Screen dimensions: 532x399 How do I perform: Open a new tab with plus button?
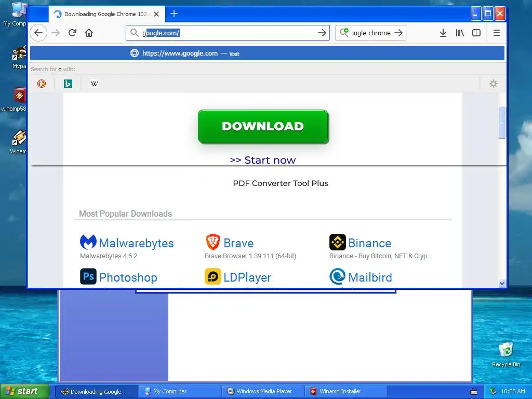[x=174, y=14]
